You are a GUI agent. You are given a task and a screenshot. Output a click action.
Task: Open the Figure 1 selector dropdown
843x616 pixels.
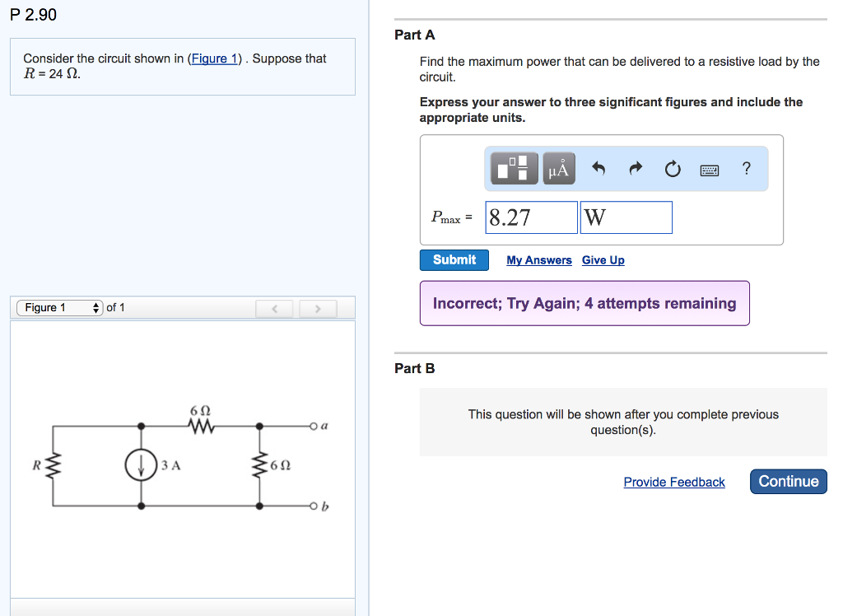[58, 307]
